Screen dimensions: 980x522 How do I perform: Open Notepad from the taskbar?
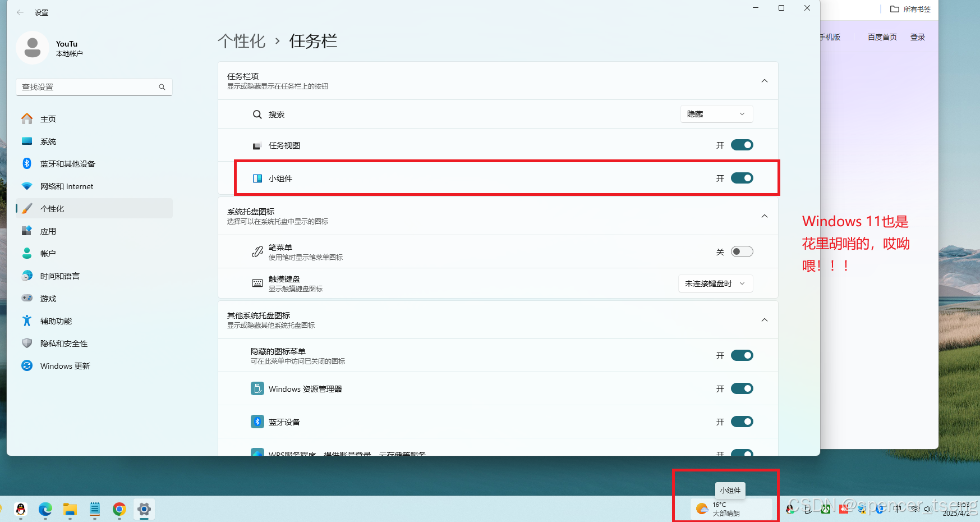point(94,510)
